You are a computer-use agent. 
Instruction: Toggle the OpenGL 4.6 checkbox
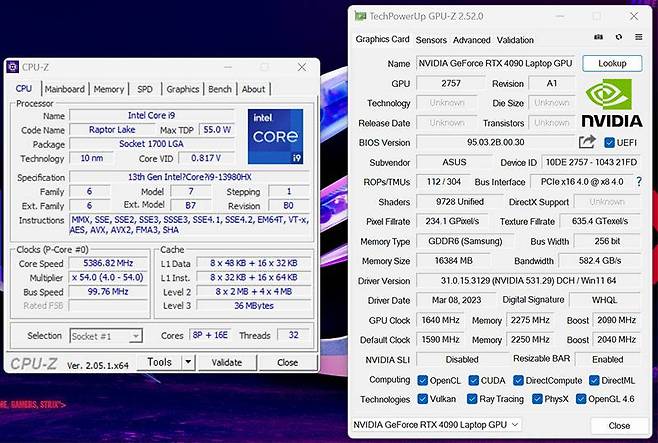tap(581, 399)
